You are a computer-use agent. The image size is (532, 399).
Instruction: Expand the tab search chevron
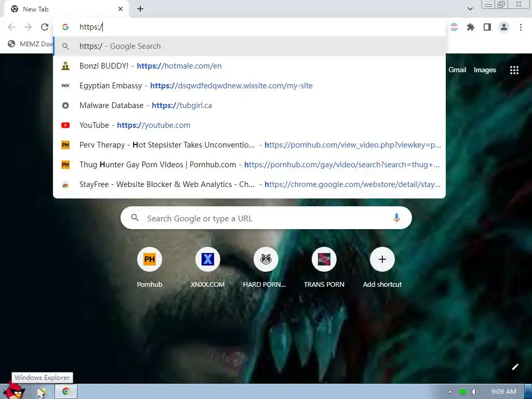click(470, 9)
